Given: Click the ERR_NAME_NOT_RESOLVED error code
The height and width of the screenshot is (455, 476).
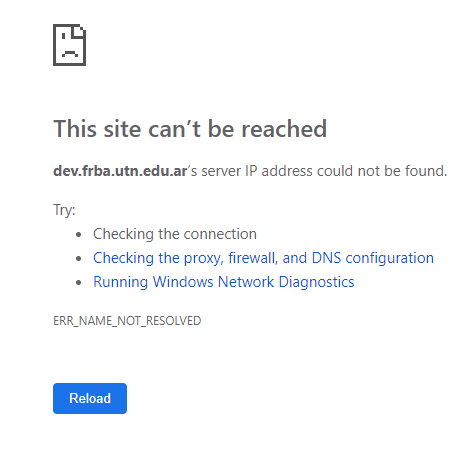Looking at the screenshot, I should tap(127, 321).
